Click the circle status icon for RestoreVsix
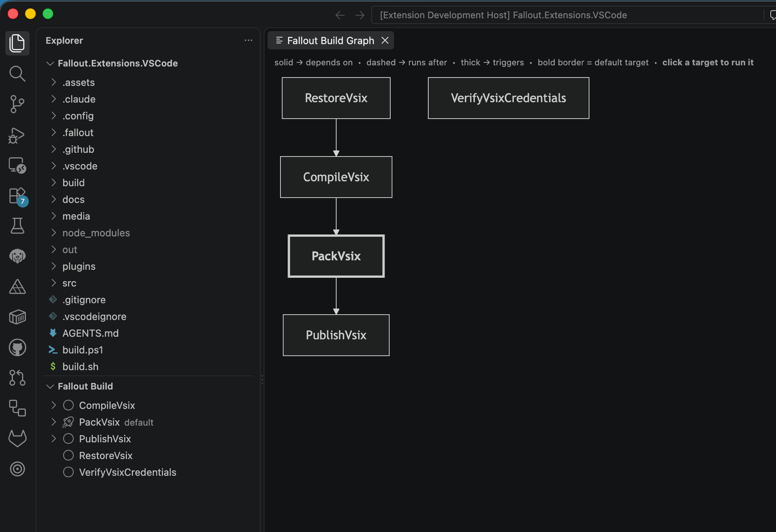This screenshot has height=532, width=776. (x=68, y=456)
